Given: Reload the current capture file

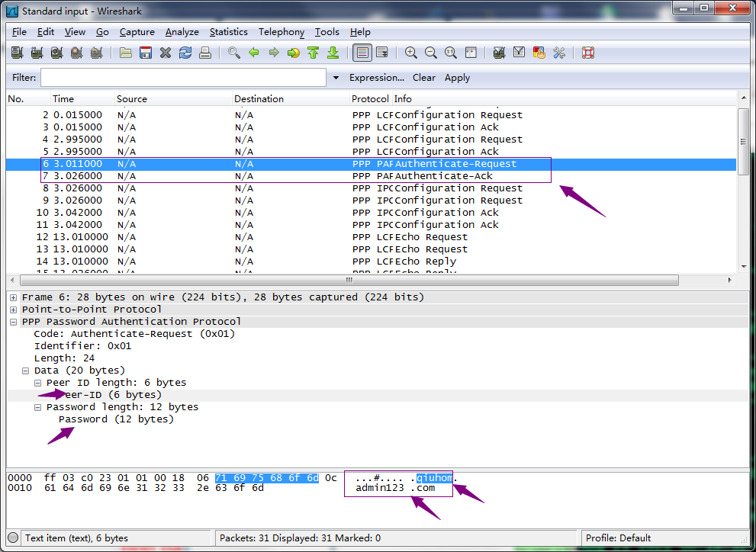Looking at the screenshot, I should [x=185, y=53].
